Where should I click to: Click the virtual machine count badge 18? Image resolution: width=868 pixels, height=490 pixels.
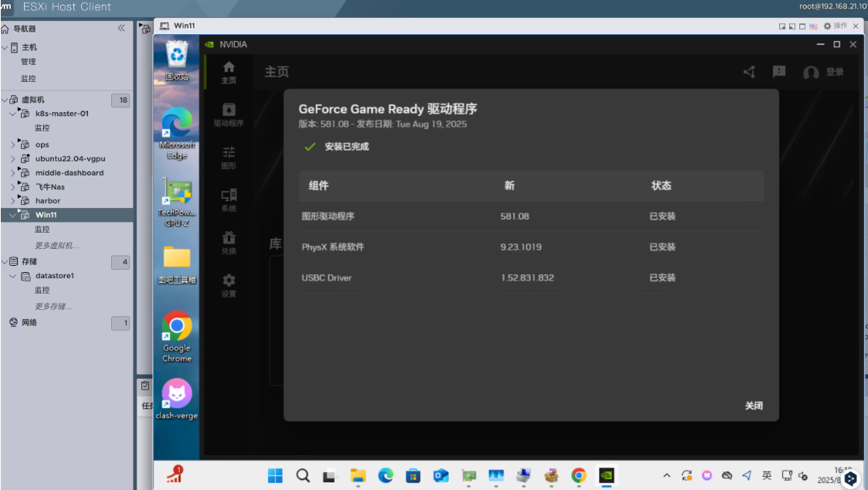[120, 100]
